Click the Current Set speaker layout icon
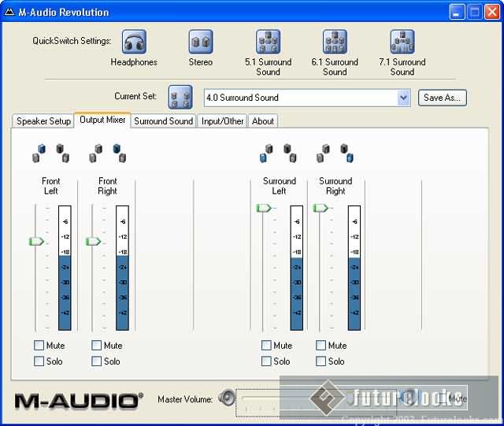The width and height of the screenshot is (504, 426). click(x=180, y=97)
